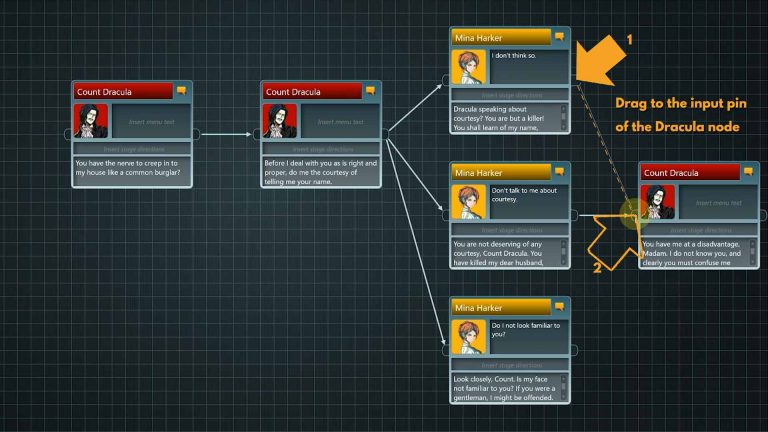Click dialogue 'Before I deal with you as is right'
Viewport: 768px width, 432px height.
[321, 171]
